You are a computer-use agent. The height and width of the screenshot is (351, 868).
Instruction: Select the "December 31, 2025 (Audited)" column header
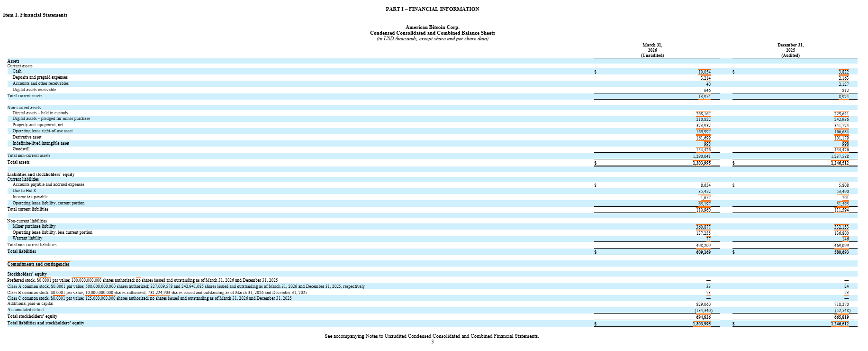coord(790,50)
